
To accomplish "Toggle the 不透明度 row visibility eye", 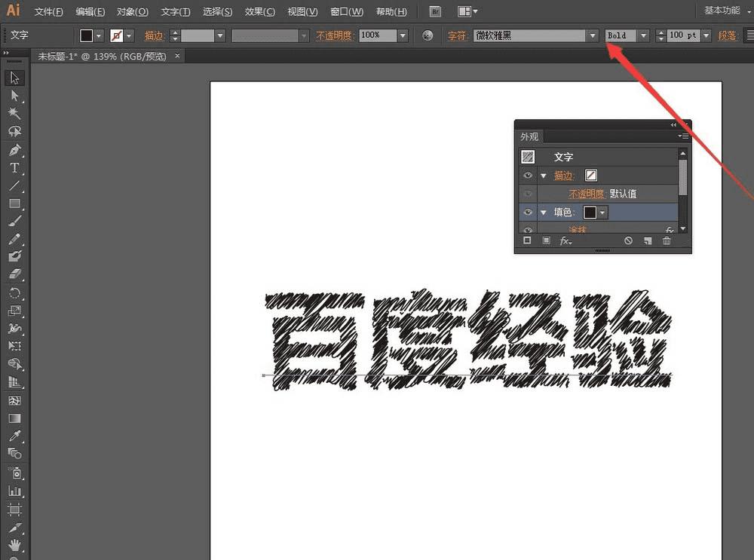I will click(x=528, y=194).
